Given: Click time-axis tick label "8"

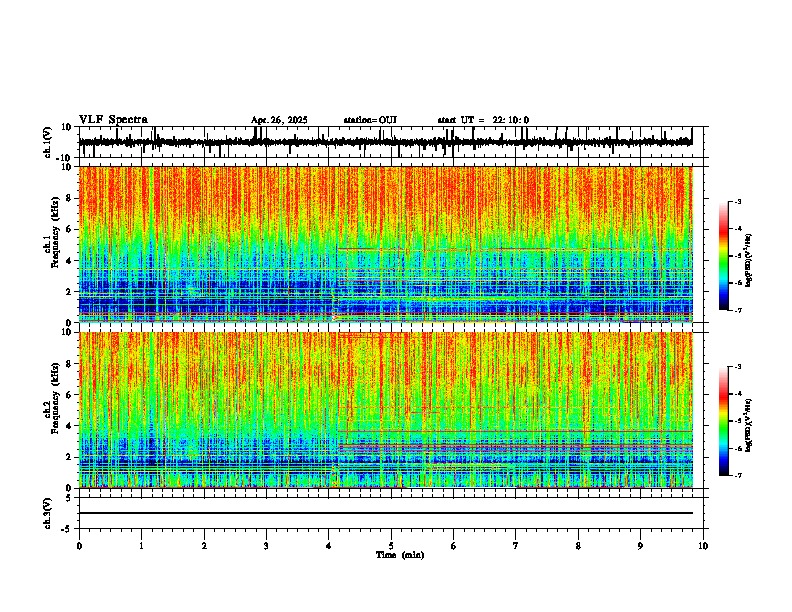Looking at the screenshot, I should click(x=578, y=546).
